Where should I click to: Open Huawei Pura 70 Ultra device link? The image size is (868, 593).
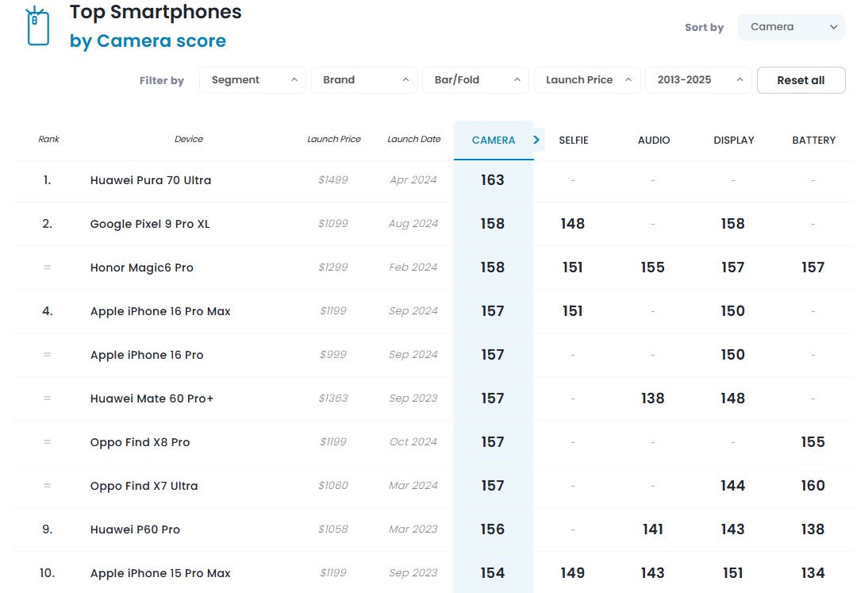[151, 180]
